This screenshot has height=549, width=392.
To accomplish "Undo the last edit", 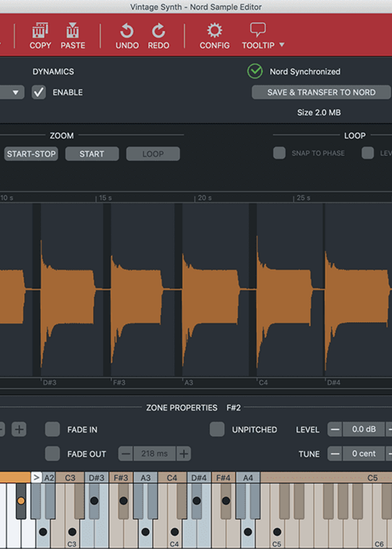I will (127, 31).
